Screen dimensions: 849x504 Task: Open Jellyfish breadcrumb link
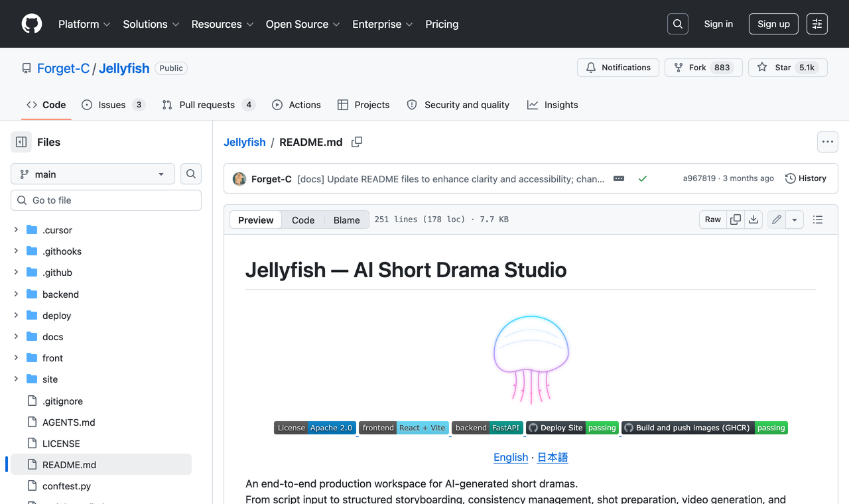[244, 142]
